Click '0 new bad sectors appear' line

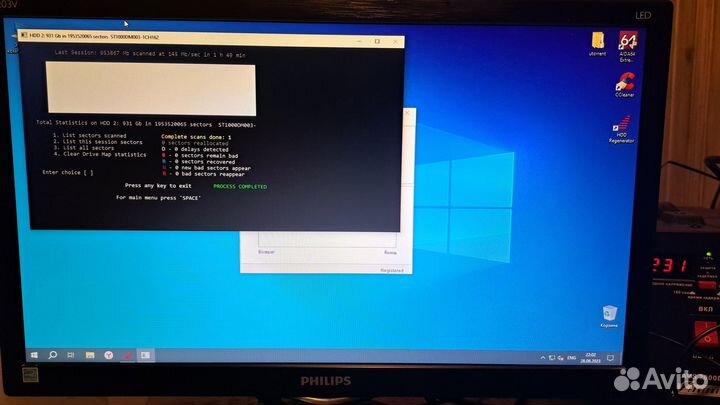(206, 168)
